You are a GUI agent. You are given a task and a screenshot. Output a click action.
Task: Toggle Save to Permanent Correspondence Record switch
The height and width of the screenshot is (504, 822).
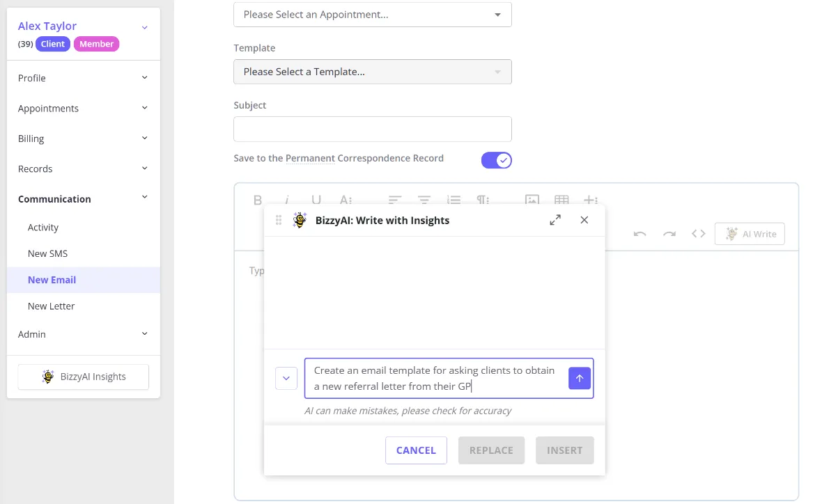point(497,160)
